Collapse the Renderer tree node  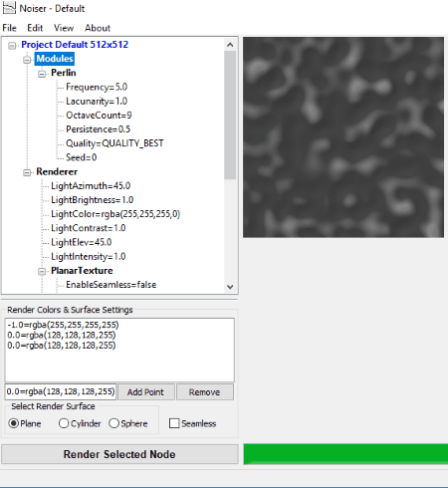(x=27, y=172)
